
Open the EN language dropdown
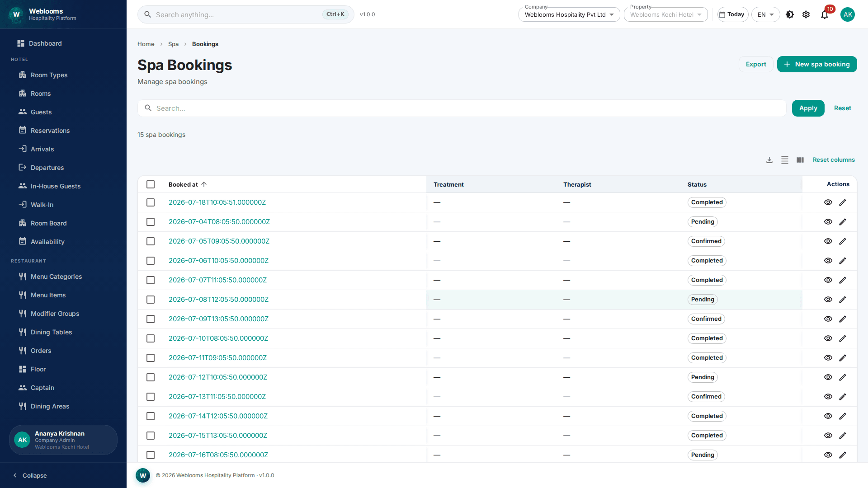pos(766,14)
